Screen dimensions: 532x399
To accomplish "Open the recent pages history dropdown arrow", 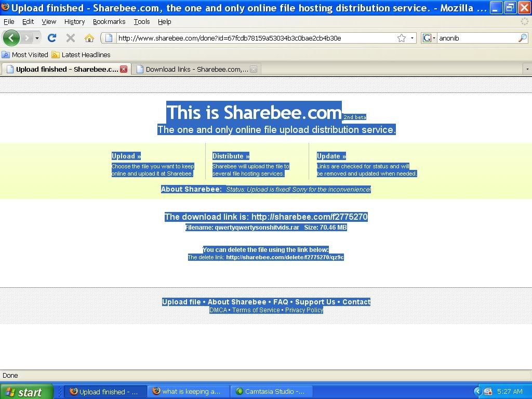I will pos(37,38).
